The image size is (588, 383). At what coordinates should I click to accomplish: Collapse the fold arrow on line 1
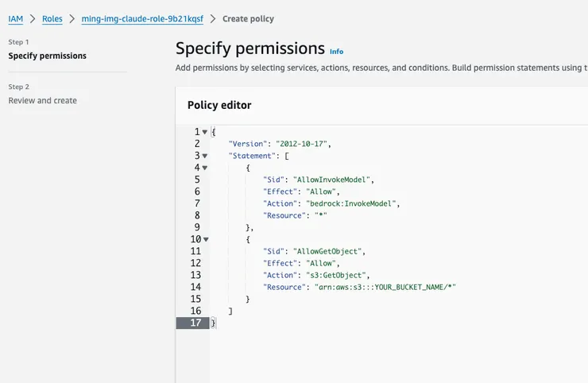[205, 132]
